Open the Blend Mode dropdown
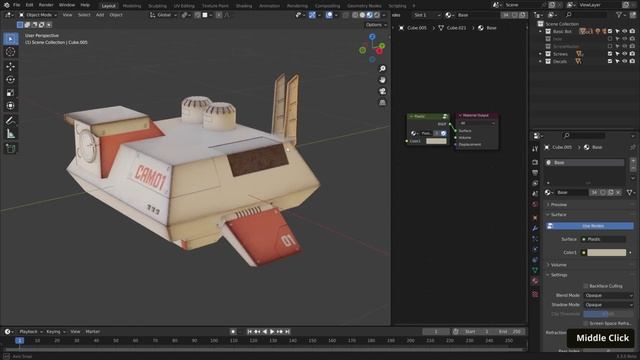 pyautogui.click(x=608, y=295)
